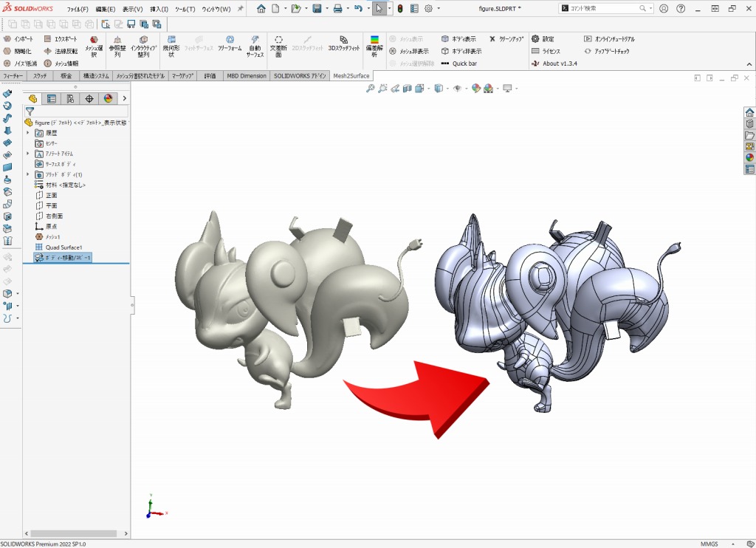The height and width of the screenshot is (548, 756).
Task: Select メッシュ1 in the feature tree
Action: tap(48, 237)
